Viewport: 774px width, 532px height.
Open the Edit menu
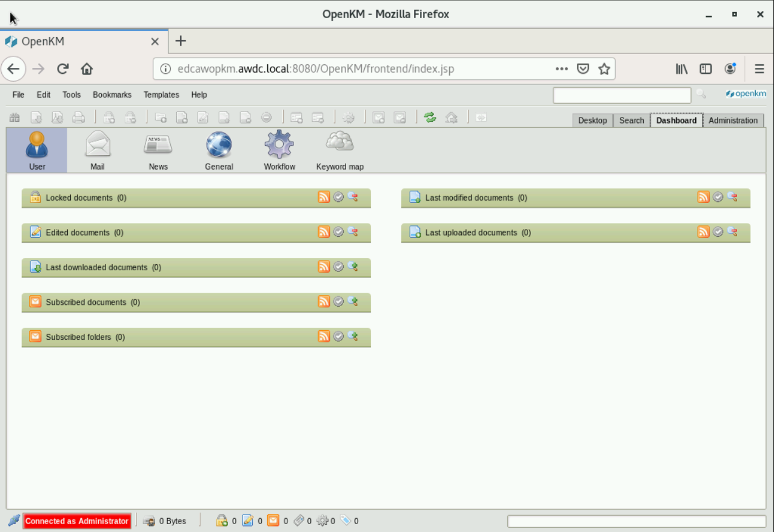coord(44,95)
